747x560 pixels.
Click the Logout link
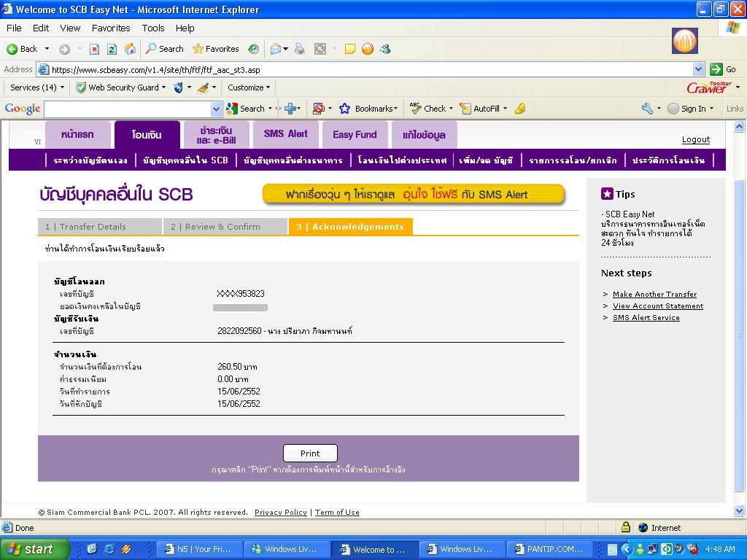695,139
